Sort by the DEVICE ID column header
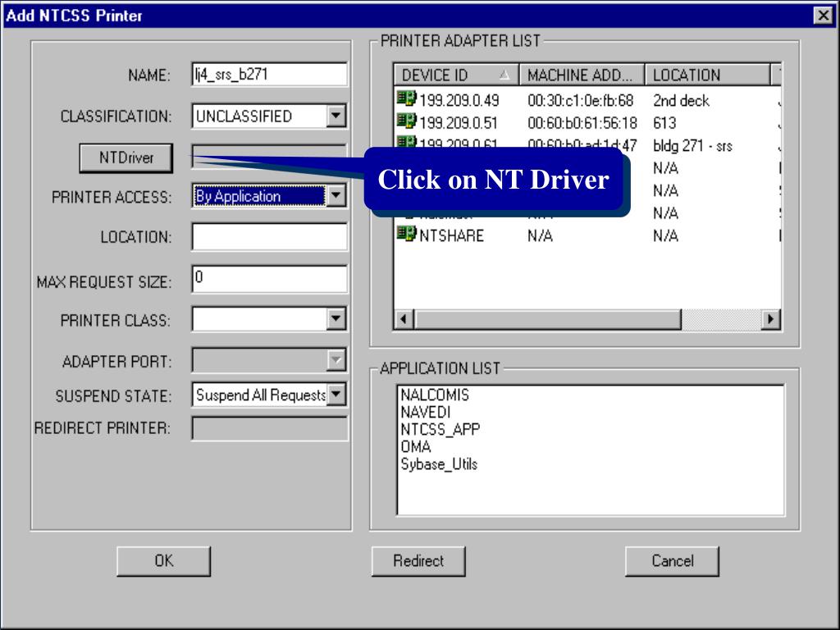Image resolution: width=840 pixels, height=630 pixels. (456, 75)
